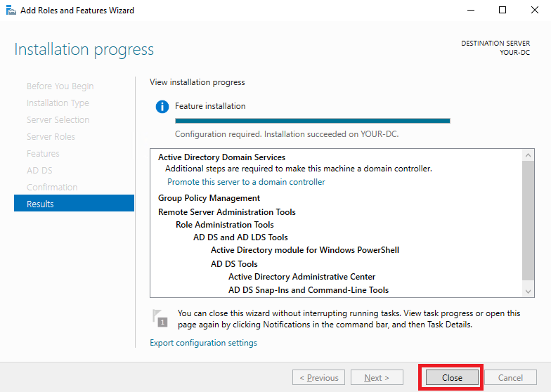551x392 pixels.
Task: Select the Installation Type step in sidebar
Action: (x=58, y=103)
